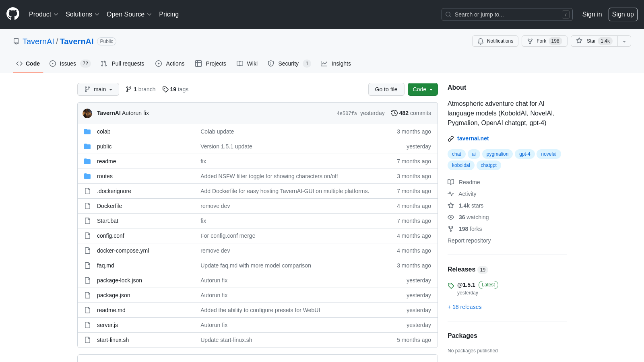This screenshot has width=644, height=362.
Task: Click the fork icon beside 198 forks
Action: (x=451, y=229)
